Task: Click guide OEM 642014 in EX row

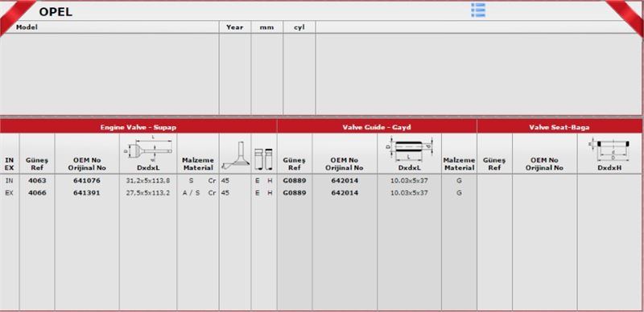Action: pyautogui.click(x=345, y=192)
